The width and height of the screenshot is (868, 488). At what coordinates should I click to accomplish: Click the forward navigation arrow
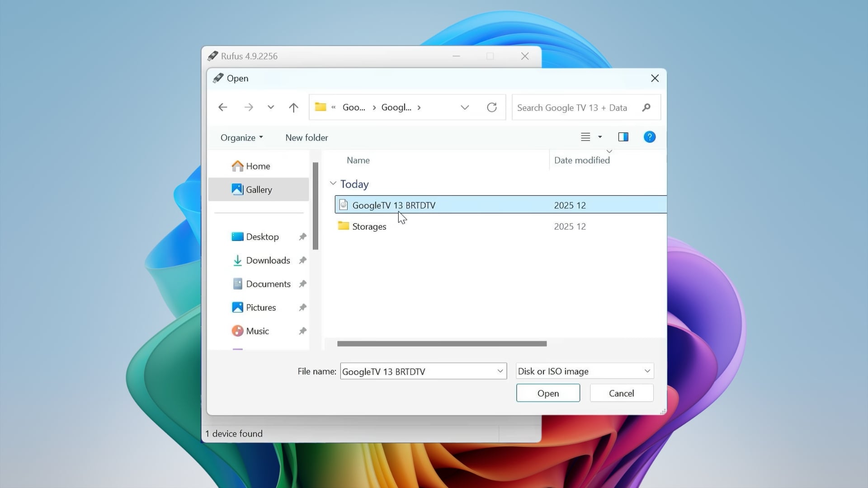249,107
